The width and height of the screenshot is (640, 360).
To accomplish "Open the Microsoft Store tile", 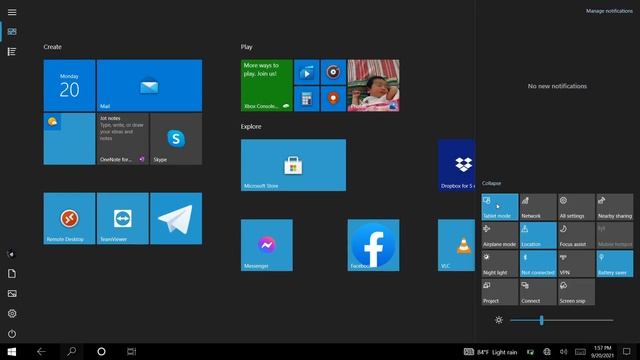I will (293, 165).
